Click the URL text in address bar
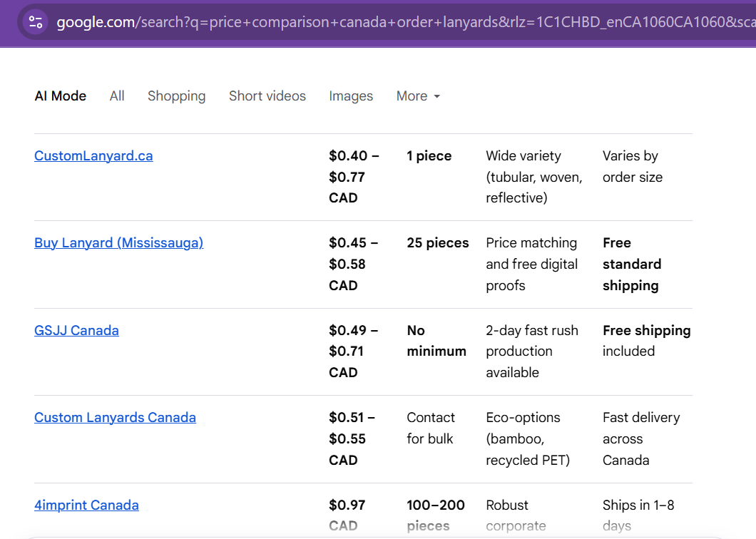756x539 pixels. 405,22
